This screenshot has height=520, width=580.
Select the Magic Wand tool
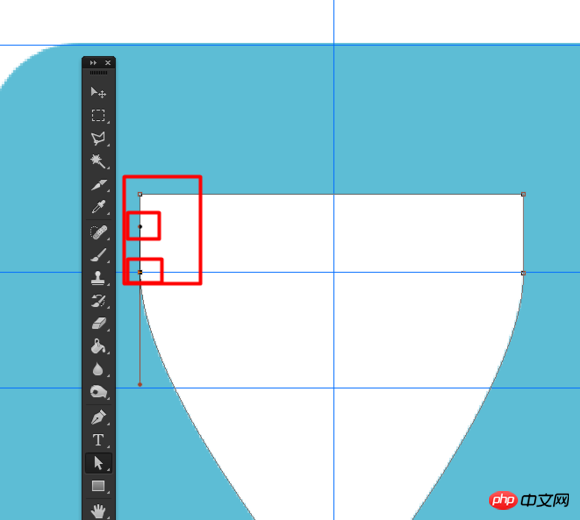[x=98, y=161]
